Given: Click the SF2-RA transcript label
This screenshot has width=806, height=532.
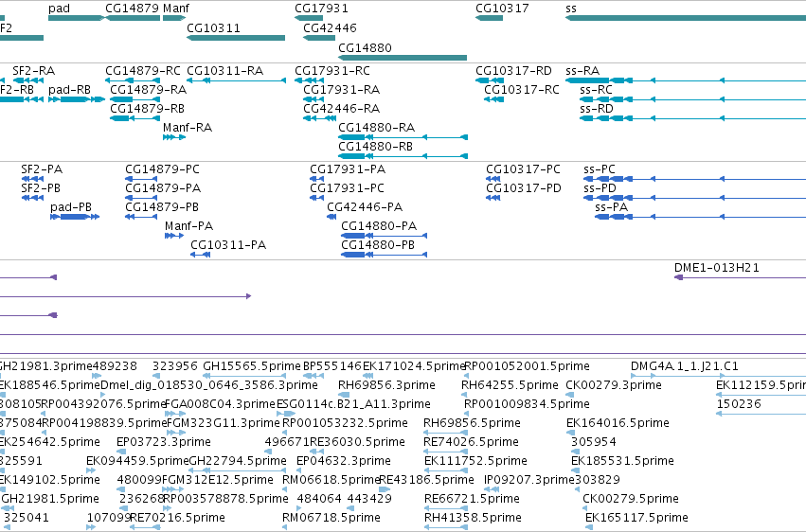Looking at the screenshot, I should click(x=34, y=71).
